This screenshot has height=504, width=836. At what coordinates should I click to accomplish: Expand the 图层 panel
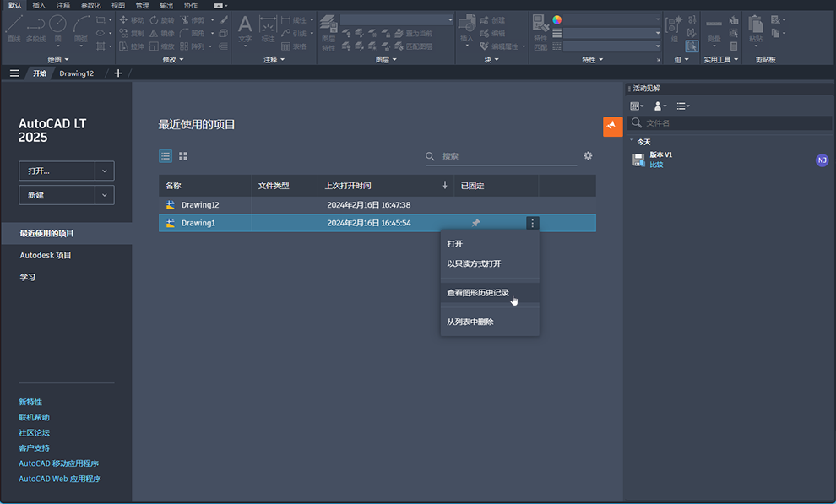click(386, 60)
